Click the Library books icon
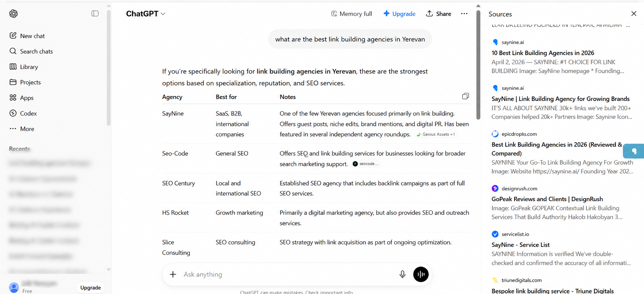644x294 pixels. point(13,67)
